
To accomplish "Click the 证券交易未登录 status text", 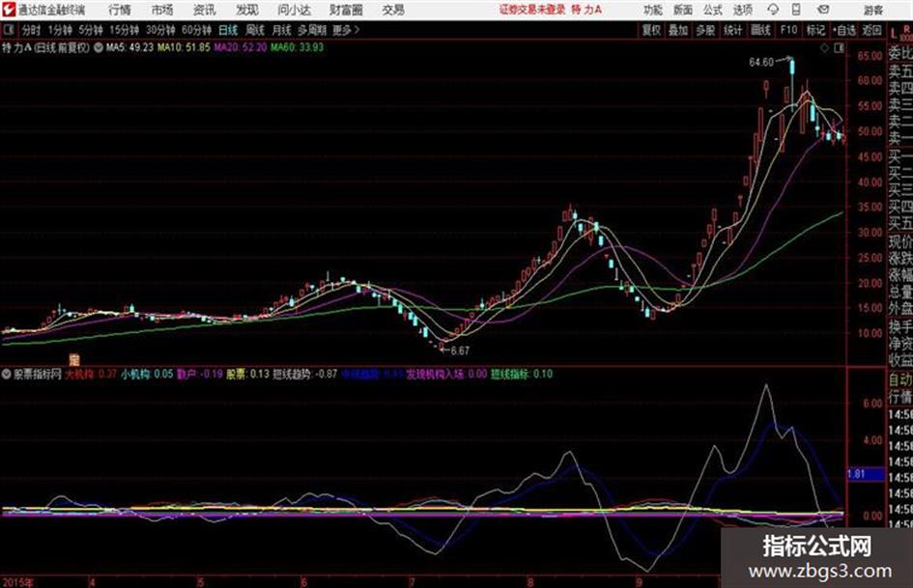I will pyautogui.click(x=532, y=10).
